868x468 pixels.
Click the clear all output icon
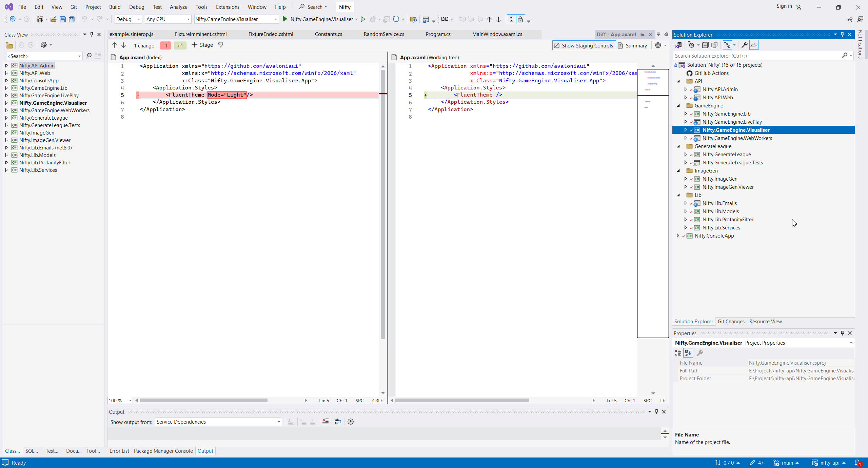[325, 422]
